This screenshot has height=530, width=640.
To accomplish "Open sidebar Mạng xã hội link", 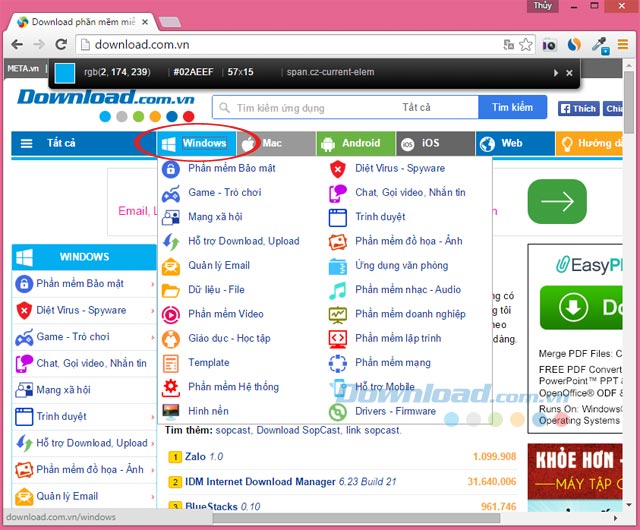I will point(63,390).
